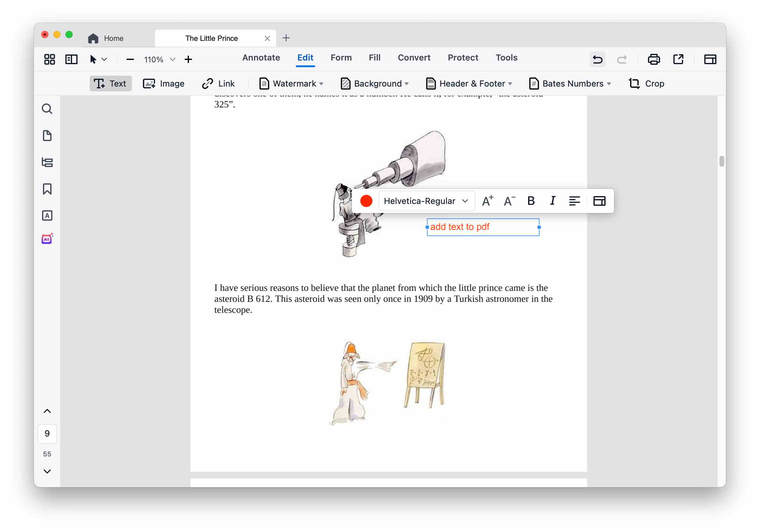
Task: Click the thumbnail grid view icon
Action: (50, 60)
